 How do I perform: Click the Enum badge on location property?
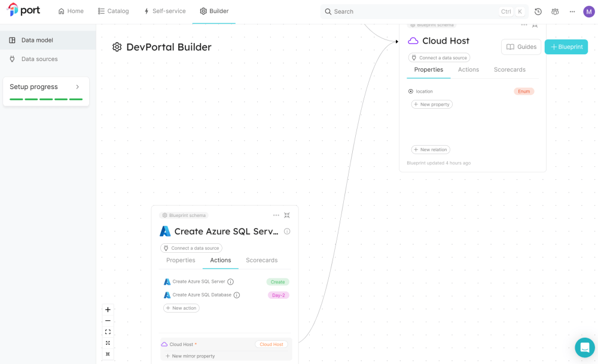pyautogui.click(x=524, y=91)
